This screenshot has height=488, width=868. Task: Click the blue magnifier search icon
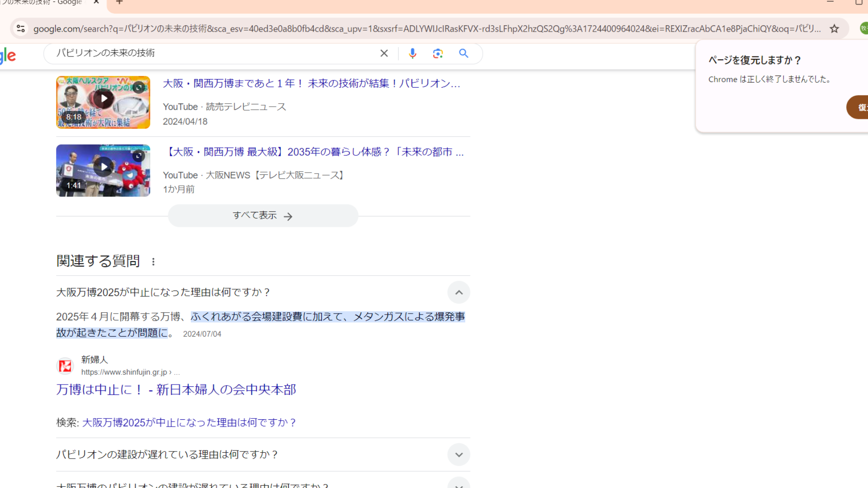(463, 53)
